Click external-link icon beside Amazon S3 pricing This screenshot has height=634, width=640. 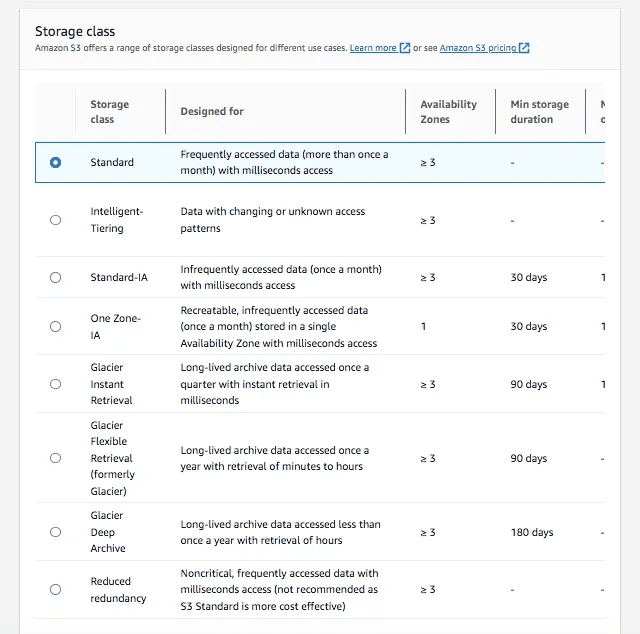click(524, 48)
